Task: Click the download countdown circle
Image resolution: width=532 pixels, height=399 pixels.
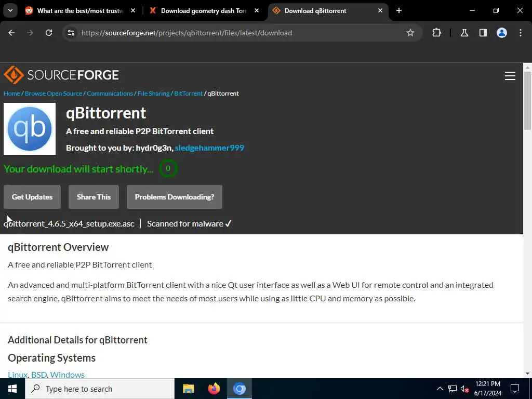Action: 168,169
